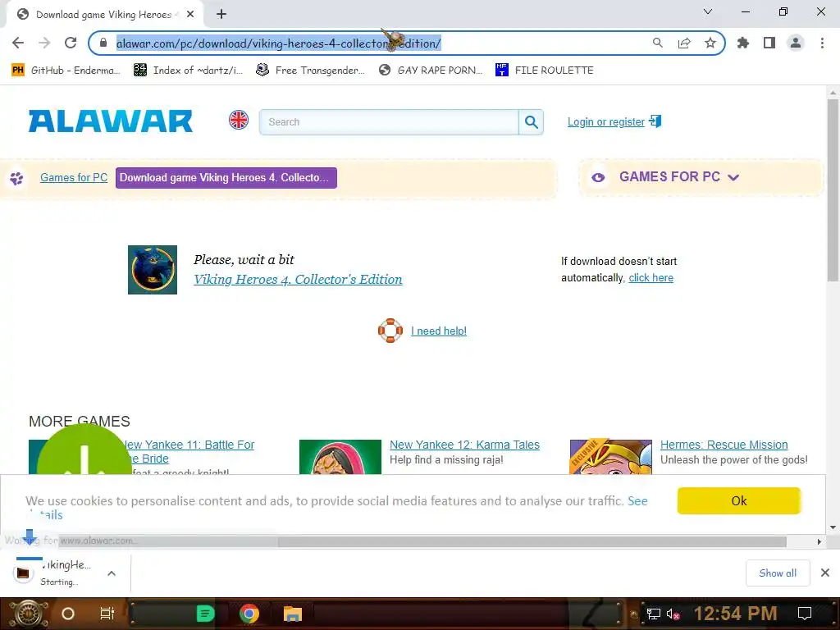
Task: Open Games for PC breadcrumb link
Action: pyautogui.click(x=74, y=178)
